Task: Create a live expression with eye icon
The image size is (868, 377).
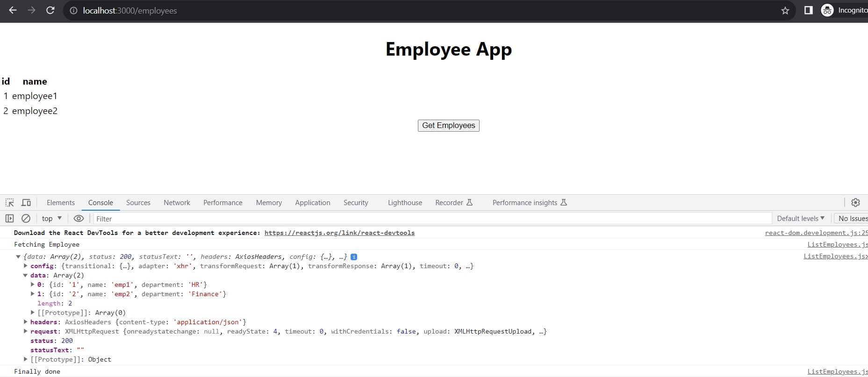Action: point(79,218)
